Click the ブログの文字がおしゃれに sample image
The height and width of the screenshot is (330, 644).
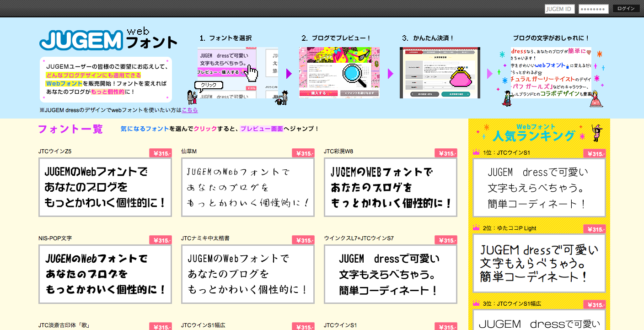point(551,73)
